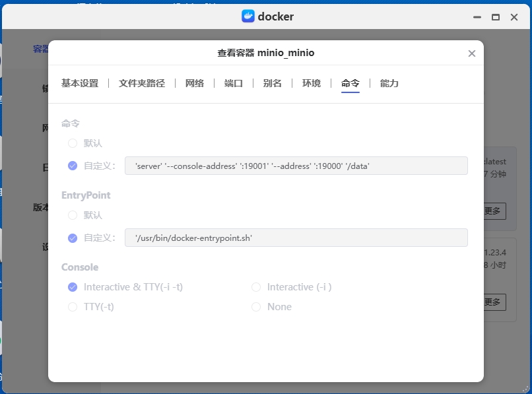
Task: Close the 查看容器 minio_minio dialog
Action: 472,53
